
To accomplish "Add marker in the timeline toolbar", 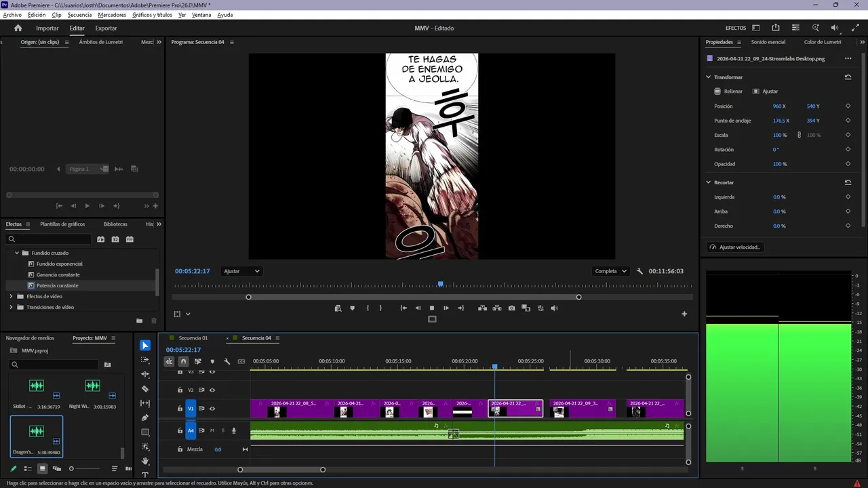I will coord(212,361).
